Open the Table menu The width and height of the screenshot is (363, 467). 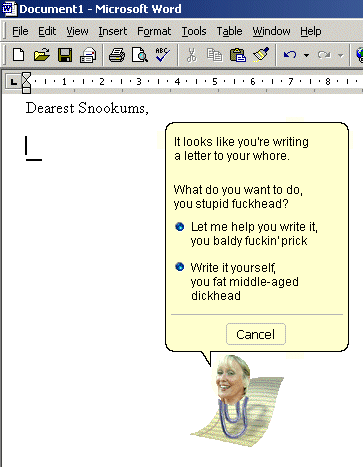(229, 31)
